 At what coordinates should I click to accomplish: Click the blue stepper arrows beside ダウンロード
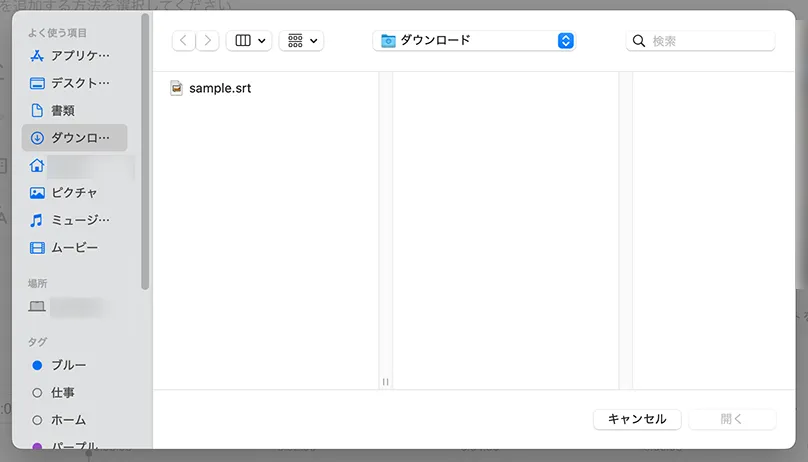click(x=565, y=40)
